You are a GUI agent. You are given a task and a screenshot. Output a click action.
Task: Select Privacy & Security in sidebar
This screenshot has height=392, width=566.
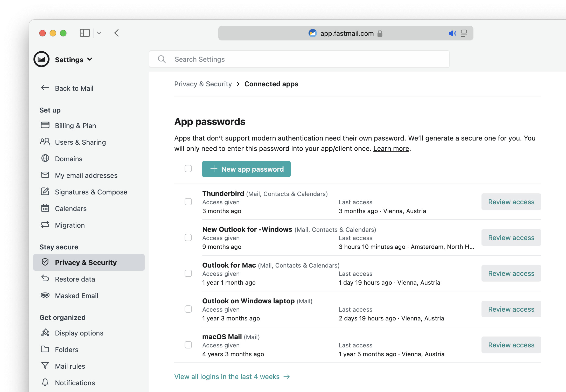click(89, 262)
